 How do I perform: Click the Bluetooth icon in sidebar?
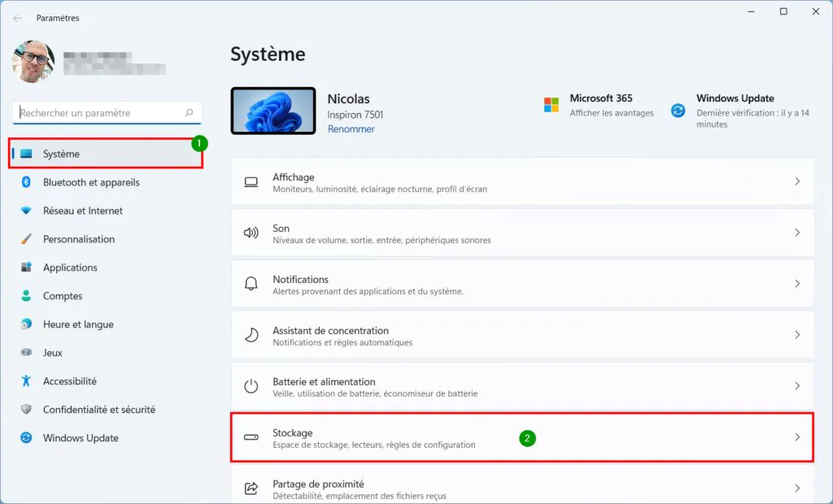[26, 182]
